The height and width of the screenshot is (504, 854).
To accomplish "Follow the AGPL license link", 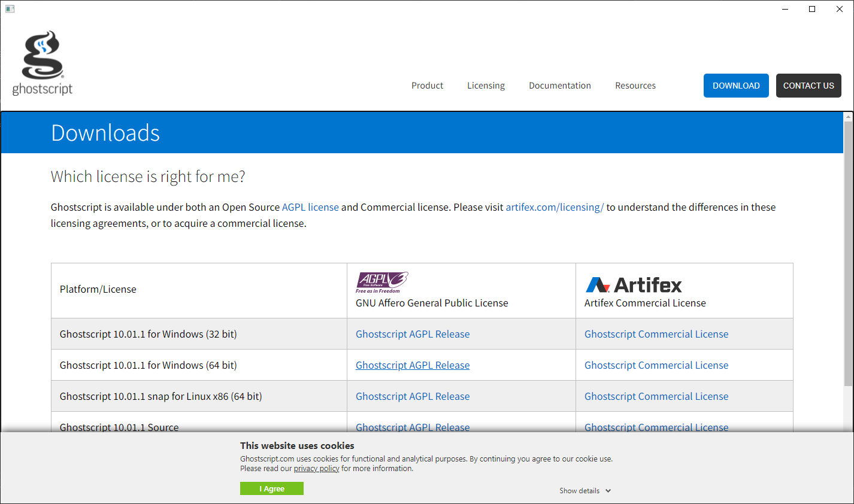I will (x=310, y=207).
